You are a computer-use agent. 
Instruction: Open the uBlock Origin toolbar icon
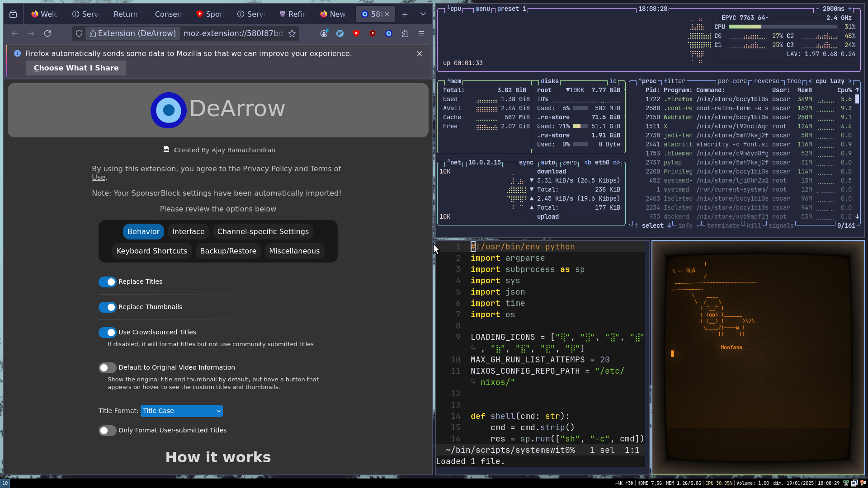[x=373, y=33]
